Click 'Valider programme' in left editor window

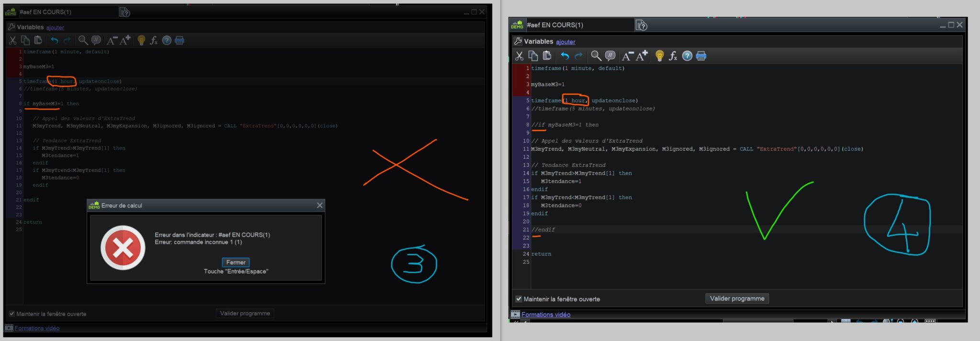[x=245, y=313]
